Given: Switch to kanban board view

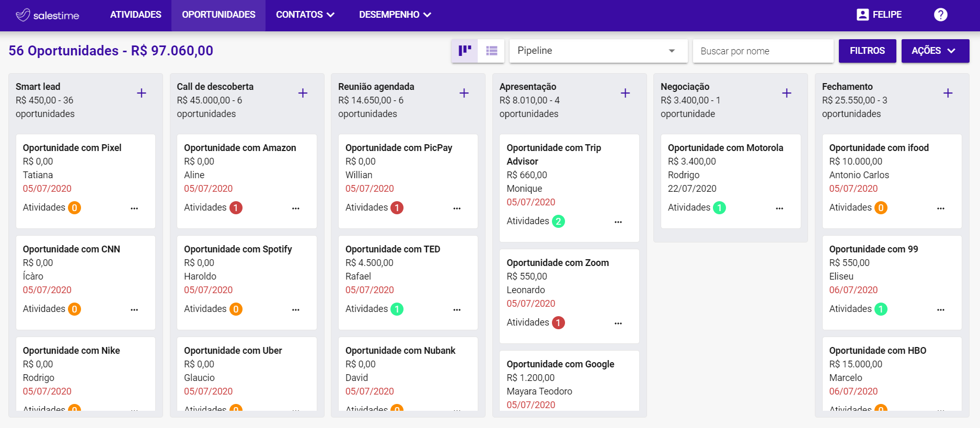Looking at the screenshot, I should coord(465,51).
